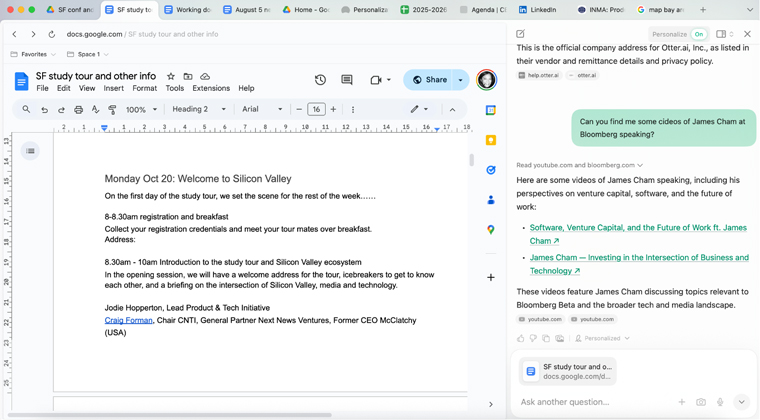Screen dimensions: 760x420
Task: Open the Heading 2 style dropdown
Action: pyautogui.click(x=199, y=109)
